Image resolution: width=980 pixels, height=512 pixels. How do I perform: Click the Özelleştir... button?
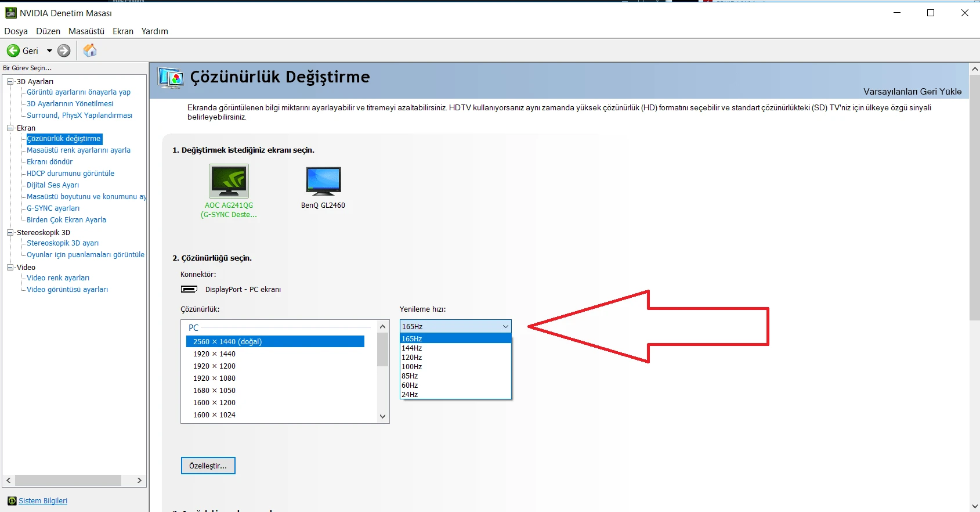point(208,466)
